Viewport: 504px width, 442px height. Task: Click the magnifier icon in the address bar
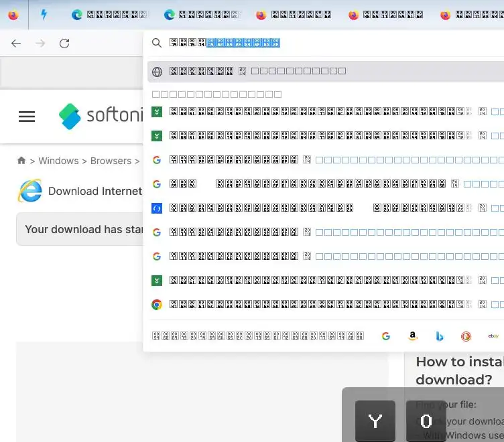(x=157, y=43)
